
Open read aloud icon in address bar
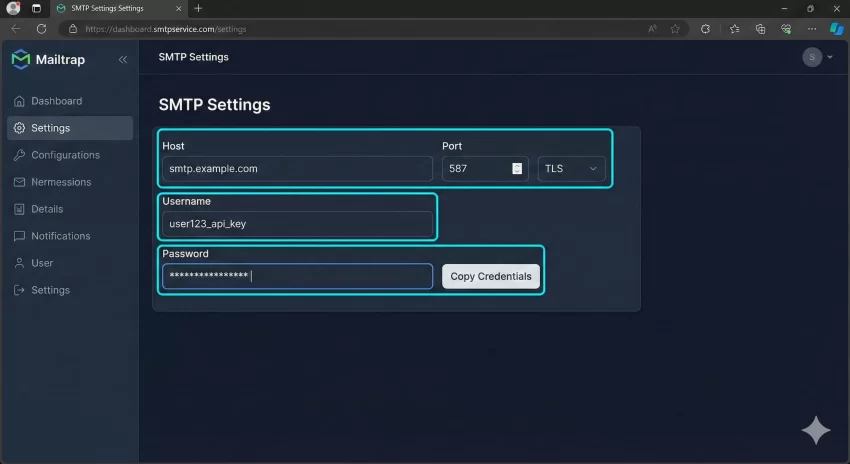[652, 29]
